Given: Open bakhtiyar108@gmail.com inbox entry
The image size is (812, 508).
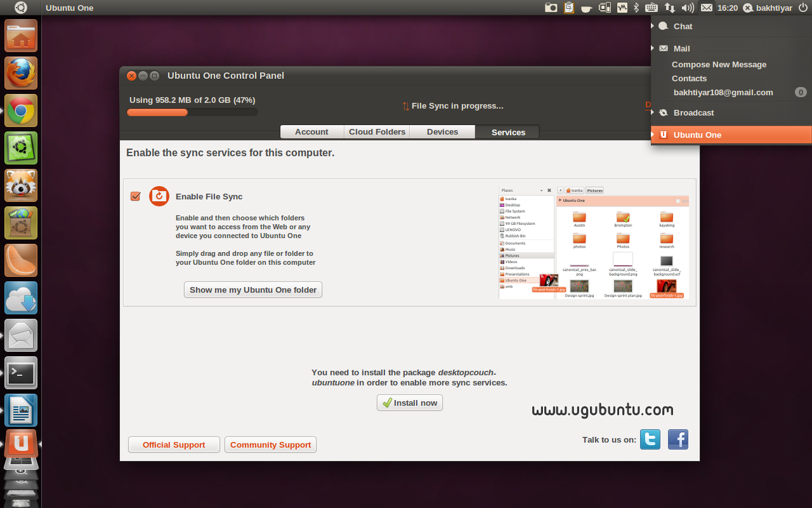Looking at the screenshot, I should pos(731,93).
